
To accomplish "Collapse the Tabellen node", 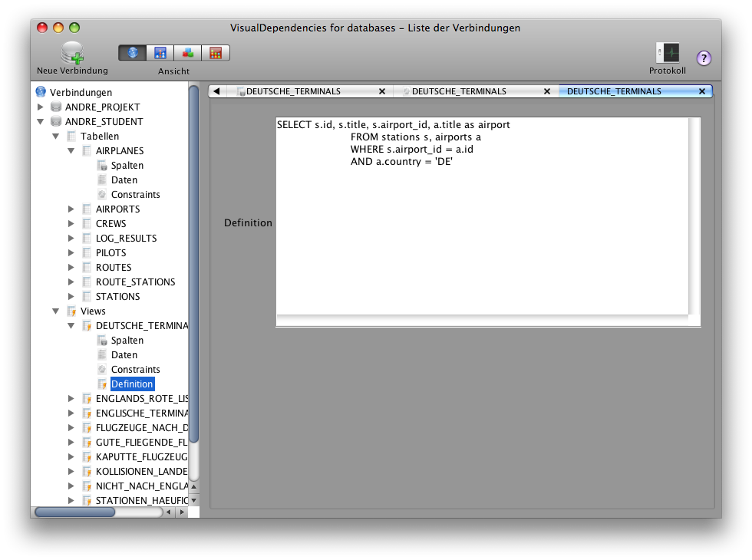I will point(56,137).
